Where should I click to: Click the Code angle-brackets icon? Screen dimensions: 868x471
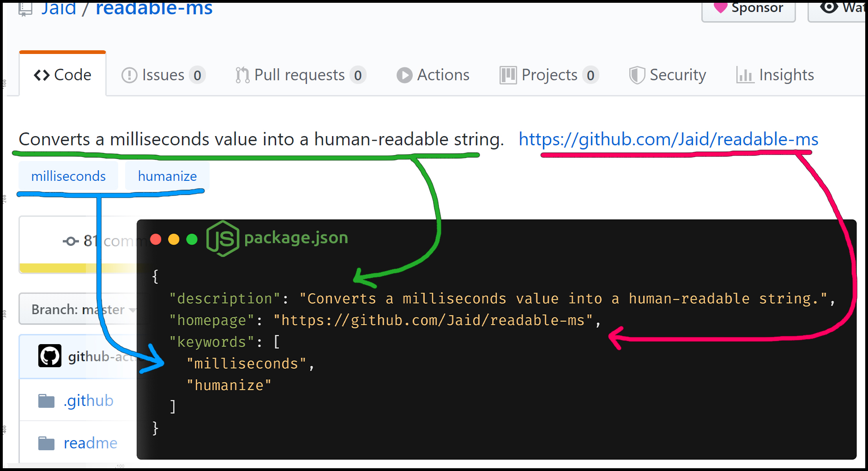tap(42, 75)
